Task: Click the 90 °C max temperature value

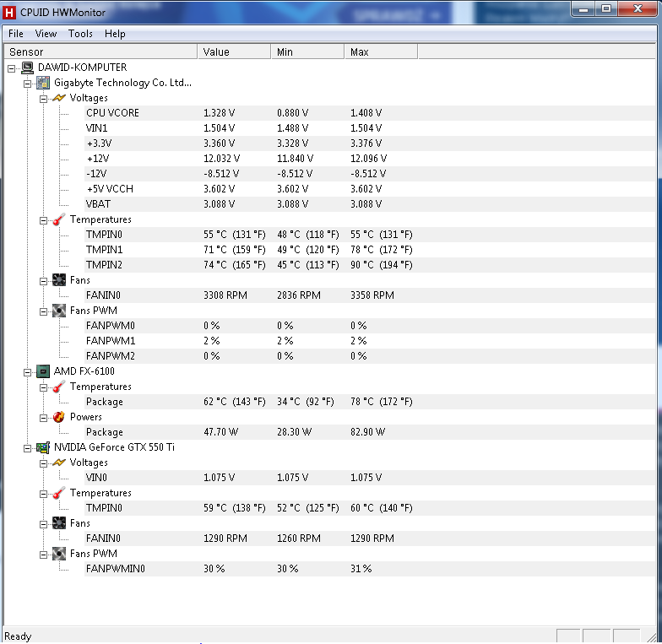Action: click(382, 265)
